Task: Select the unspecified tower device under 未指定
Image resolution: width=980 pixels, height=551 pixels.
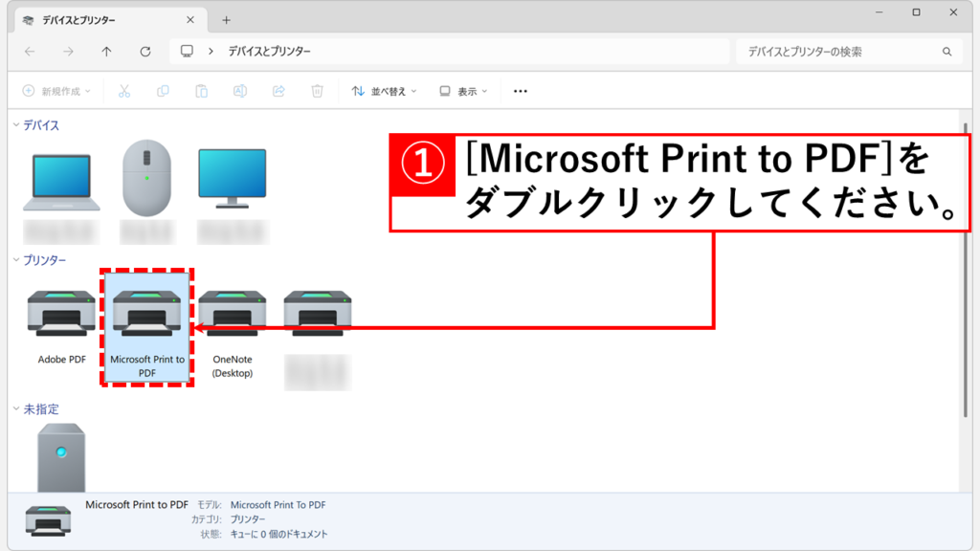Action: point(61,457)
